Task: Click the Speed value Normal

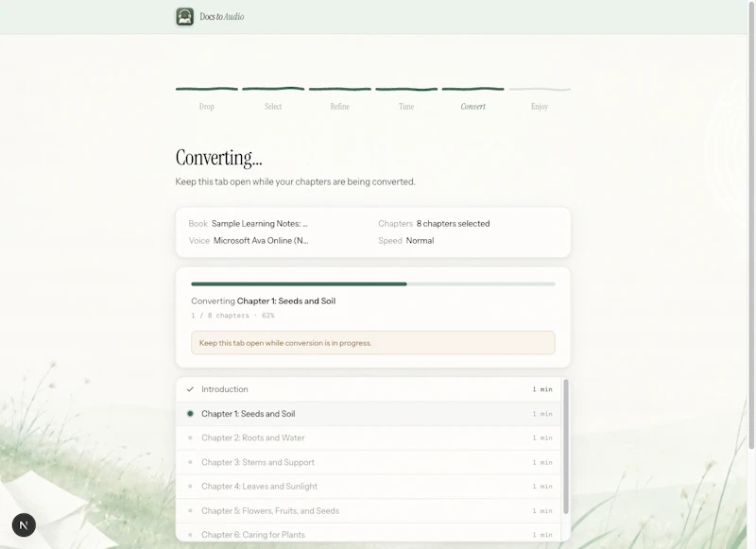Action: tap(420, 241)
